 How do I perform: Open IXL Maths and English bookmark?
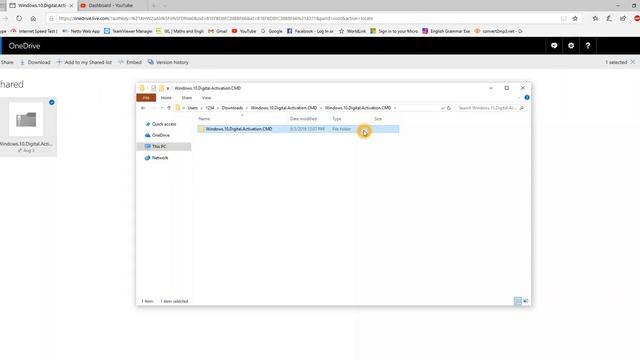(180, 31)
